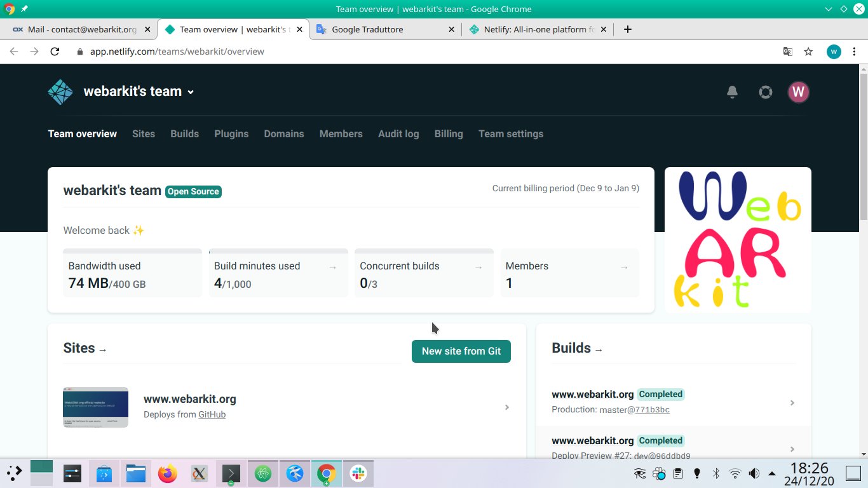Open the Audit log tab
The width and height of the screenshot is (868, 488).
coord(398,134)
